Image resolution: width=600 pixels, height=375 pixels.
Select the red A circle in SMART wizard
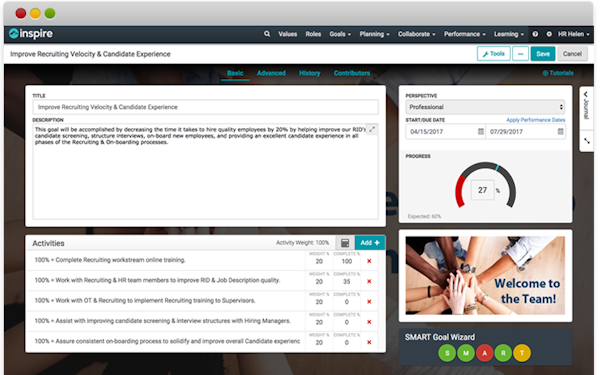tap(484, 353)
